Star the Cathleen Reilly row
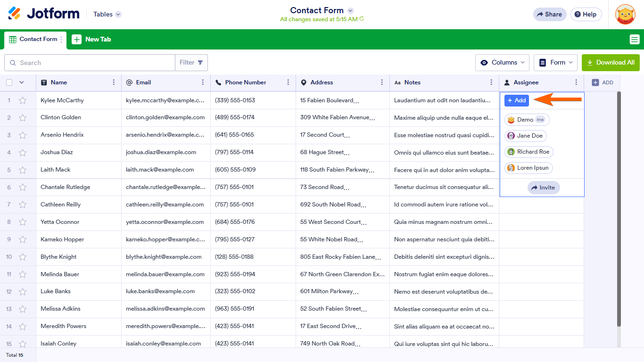 (23, 205)
